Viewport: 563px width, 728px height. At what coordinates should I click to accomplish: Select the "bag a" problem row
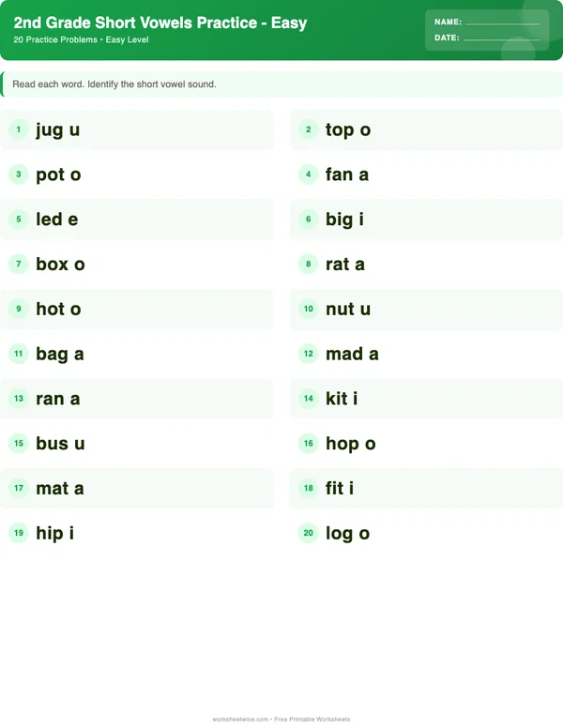coord(136,354)
